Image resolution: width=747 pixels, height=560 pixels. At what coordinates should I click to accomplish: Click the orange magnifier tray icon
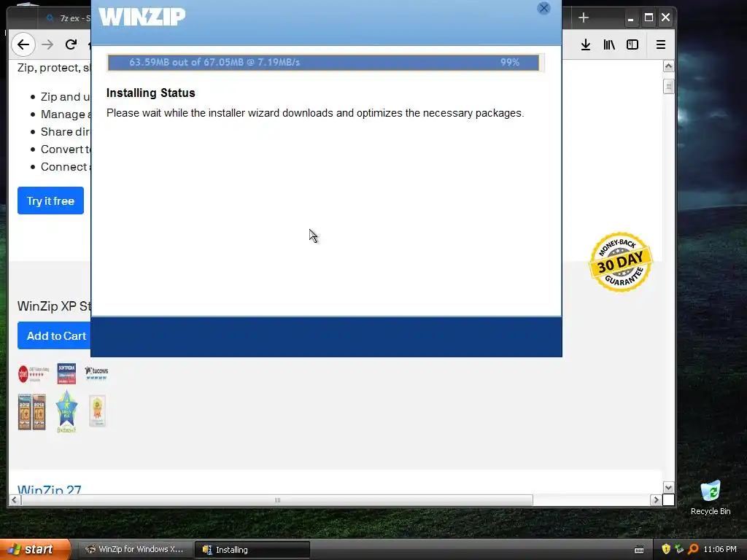coord(693,549)
